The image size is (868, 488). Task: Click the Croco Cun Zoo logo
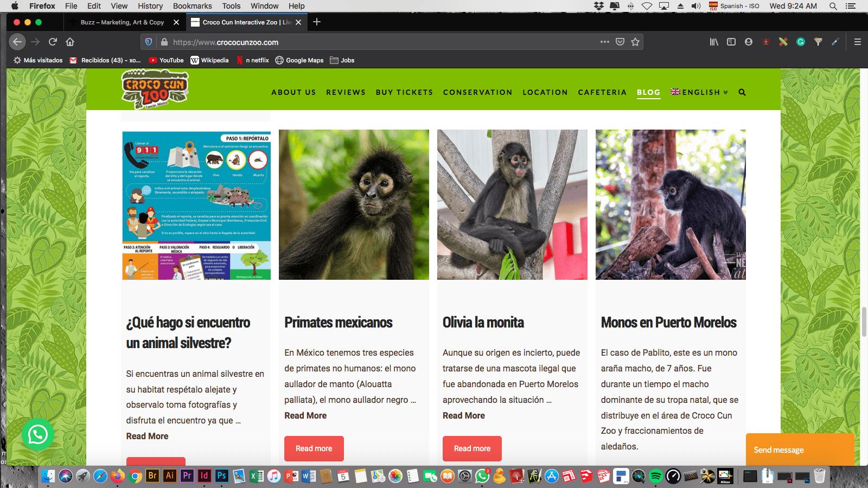[x=155, y=89]
